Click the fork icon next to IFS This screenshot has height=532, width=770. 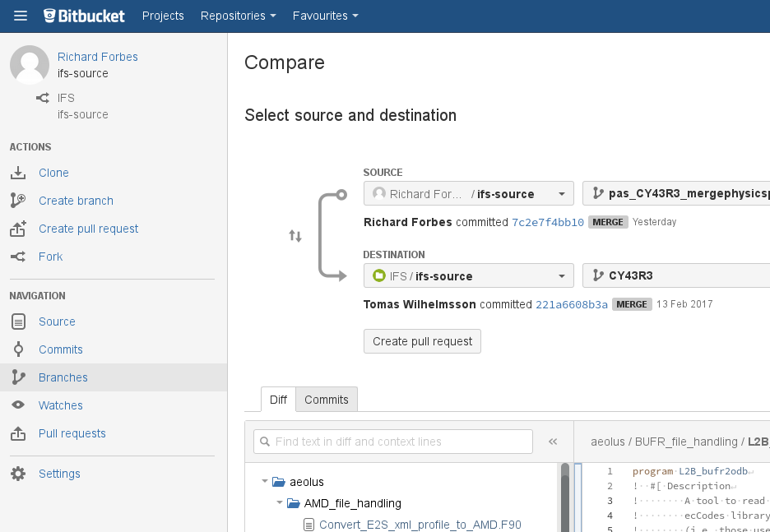tap(43, 98)
